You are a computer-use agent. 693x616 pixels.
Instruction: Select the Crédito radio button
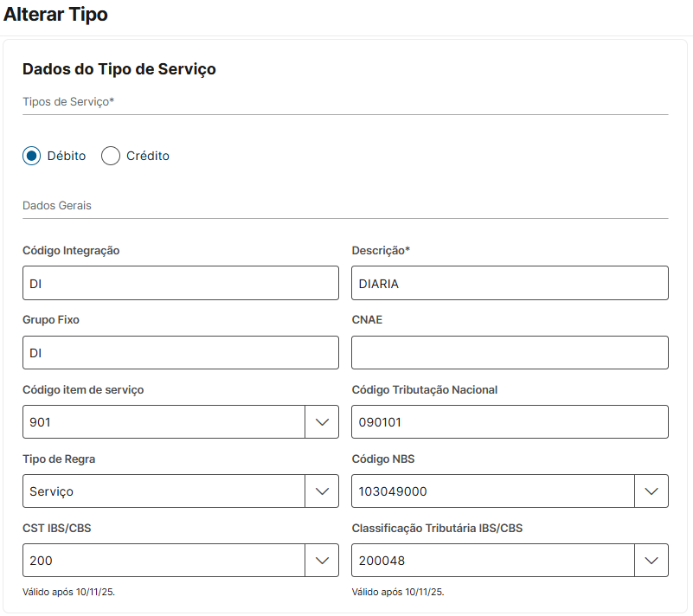pyautogui.click(x=111, y=156)
